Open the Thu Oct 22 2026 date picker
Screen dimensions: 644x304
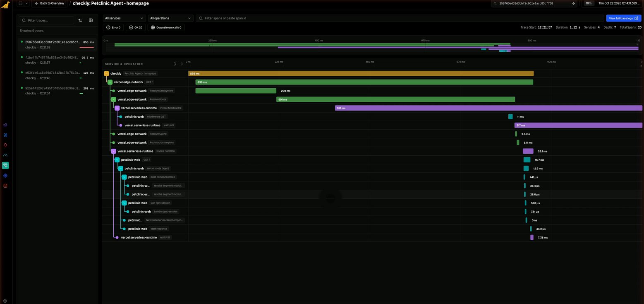click(619, 3)
